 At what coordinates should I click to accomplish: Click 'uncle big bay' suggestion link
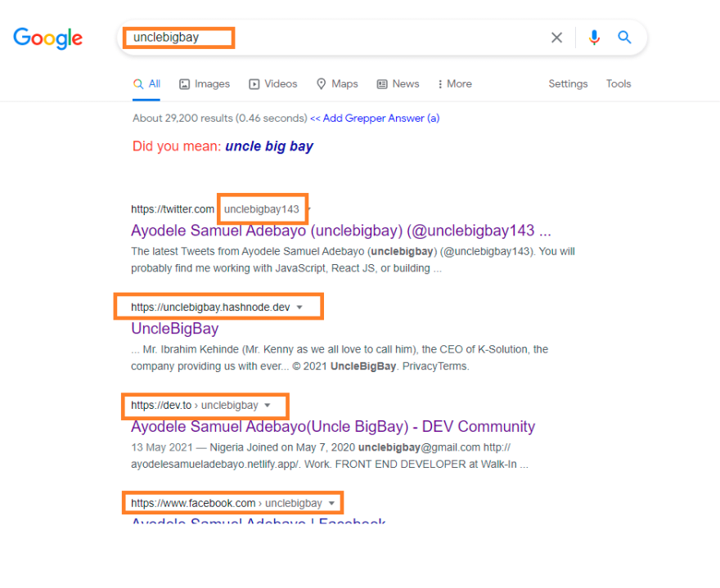(x=269, y=146)
